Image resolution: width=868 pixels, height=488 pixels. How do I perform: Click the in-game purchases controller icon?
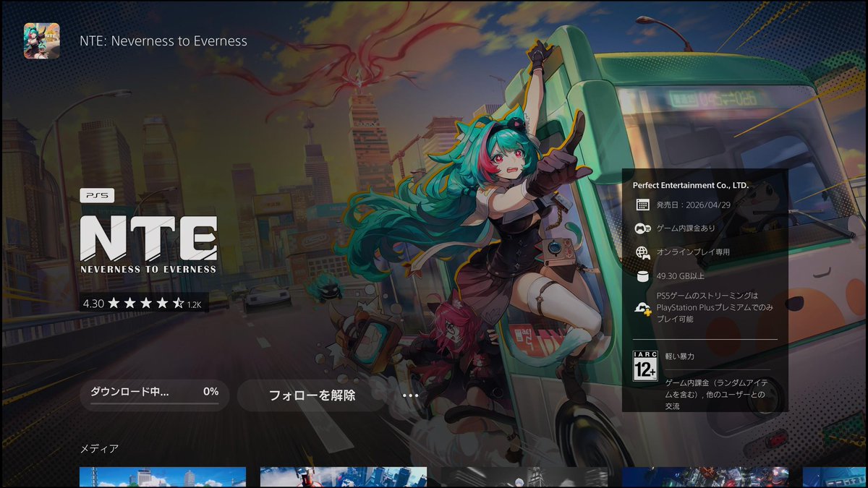coord(642,228)
